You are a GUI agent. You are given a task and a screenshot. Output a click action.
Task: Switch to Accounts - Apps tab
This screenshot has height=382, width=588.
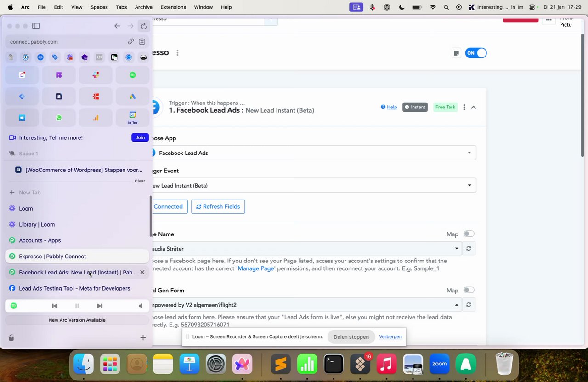pyautogui.click(x=77, y=240)
